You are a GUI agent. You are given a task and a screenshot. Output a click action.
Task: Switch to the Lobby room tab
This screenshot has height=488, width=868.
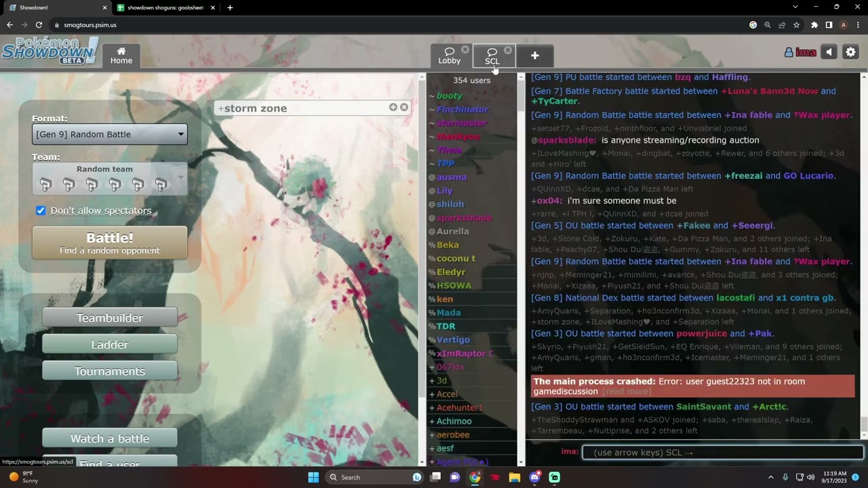(x=449, y=56)
